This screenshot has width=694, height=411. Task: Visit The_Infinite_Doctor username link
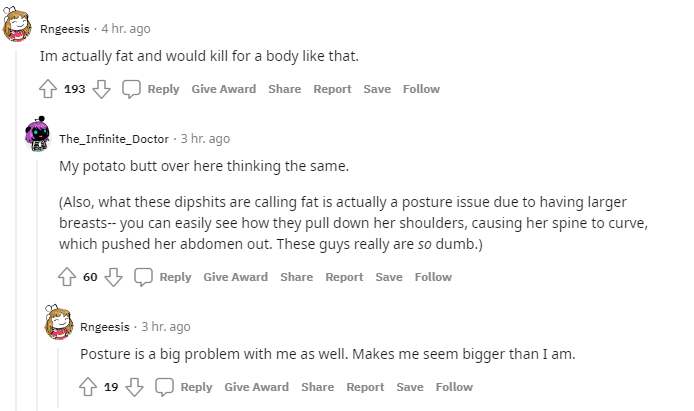point(114,139)
